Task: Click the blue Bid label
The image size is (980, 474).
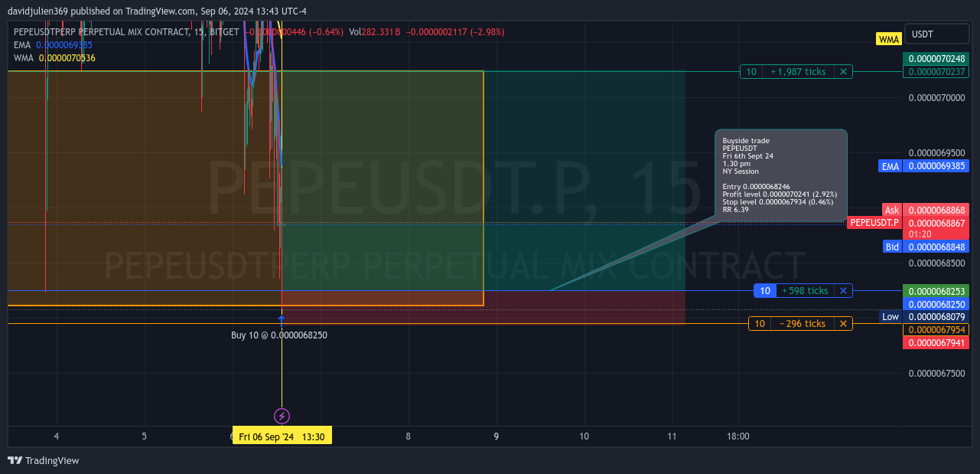Action: click(x=892, y=247)
